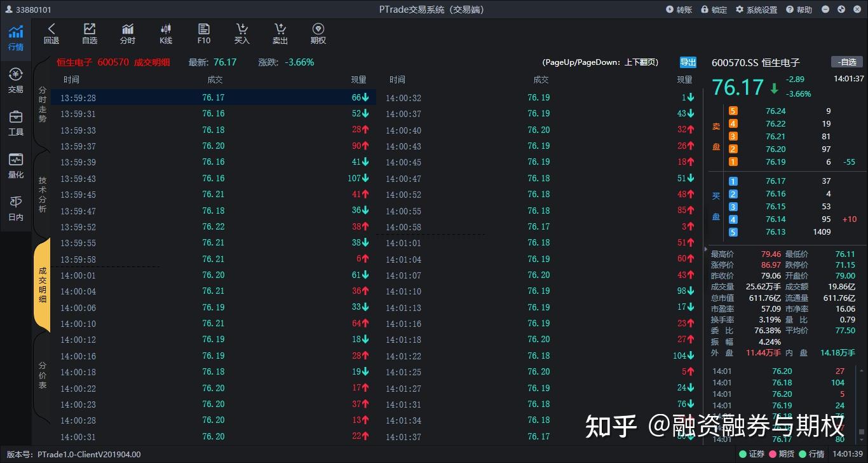Screen dimensions: 868x463
Task: Click the 涨停价 value 86.97
Action: tap(771, 265)
